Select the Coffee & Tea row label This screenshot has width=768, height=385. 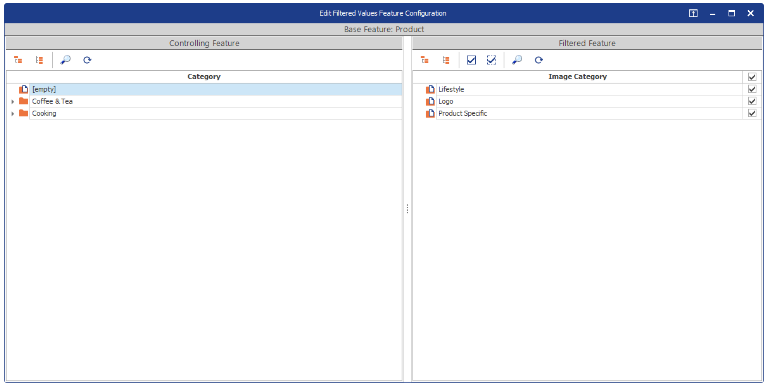click(x=52, y=101)
